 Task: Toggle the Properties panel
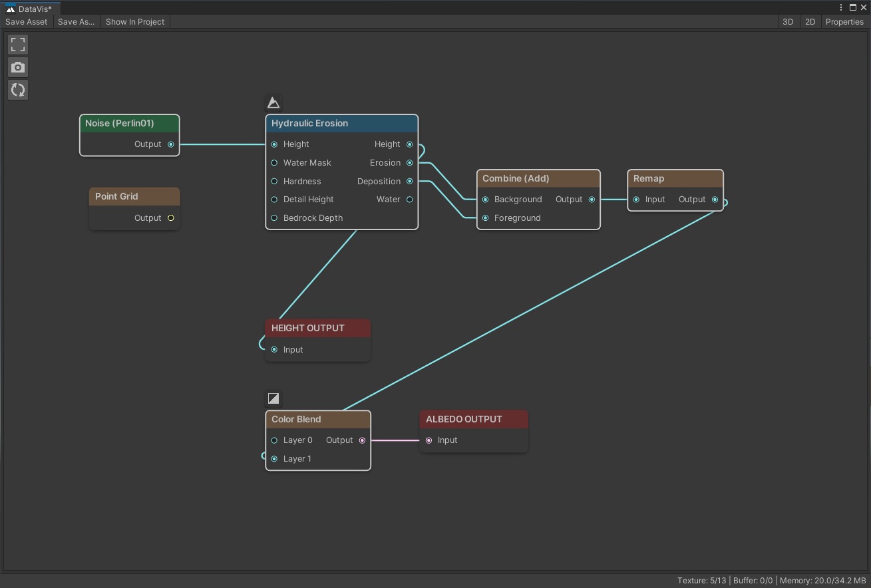(x=844, y=22)
